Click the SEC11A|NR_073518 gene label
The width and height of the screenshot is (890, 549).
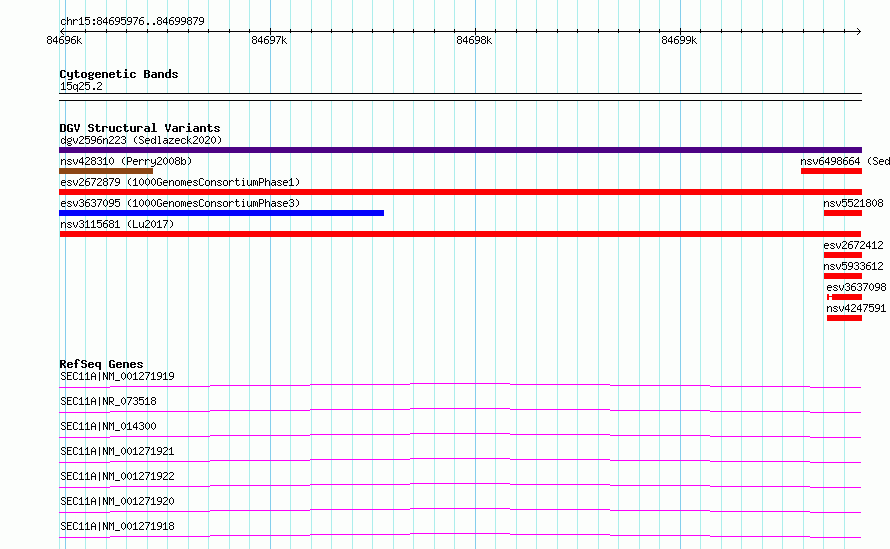[108, 401]
